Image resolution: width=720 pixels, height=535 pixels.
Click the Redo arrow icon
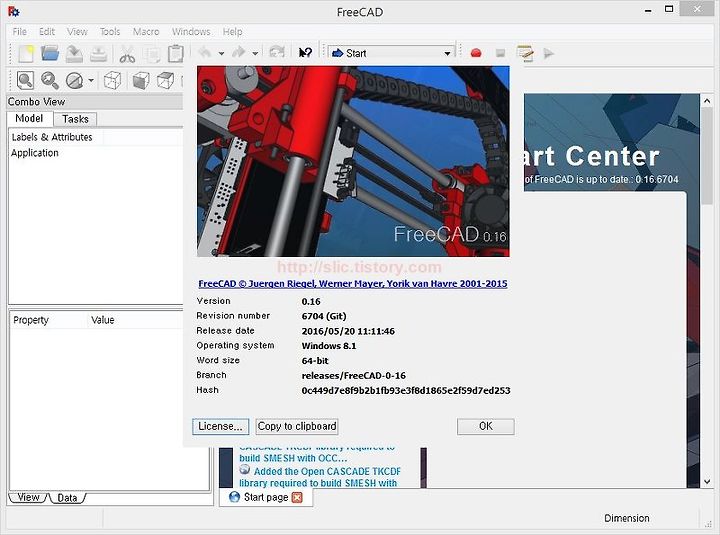[239, 52]
